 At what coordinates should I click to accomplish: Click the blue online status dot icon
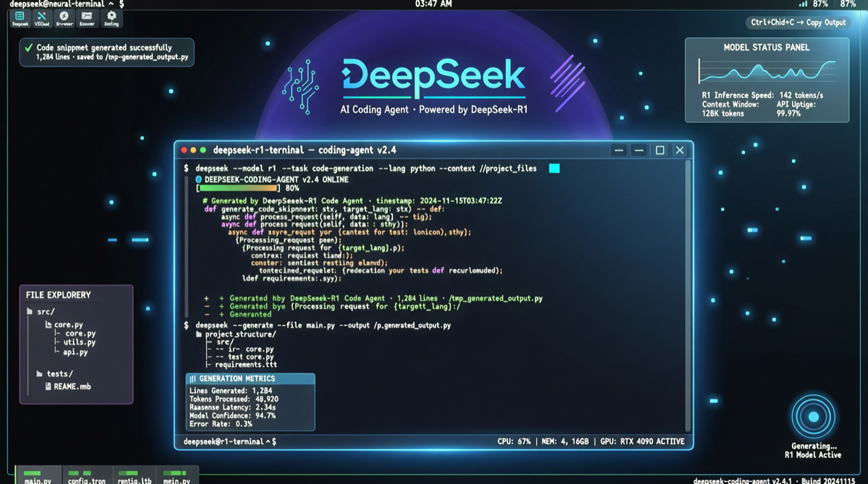198,179
